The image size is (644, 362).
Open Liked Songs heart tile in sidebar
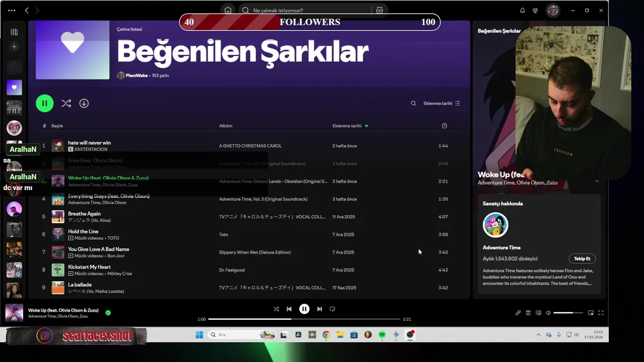14,87
